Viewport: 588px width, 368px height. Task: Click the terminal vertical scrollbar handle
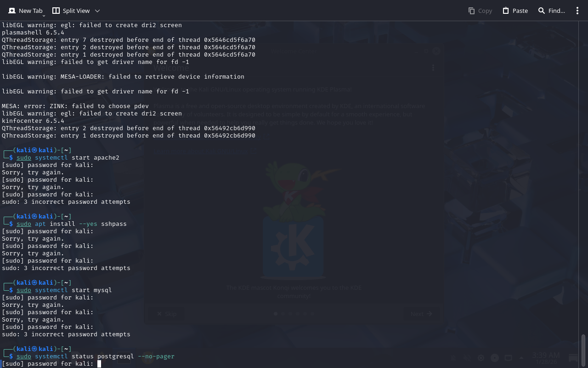pos(583,350)
